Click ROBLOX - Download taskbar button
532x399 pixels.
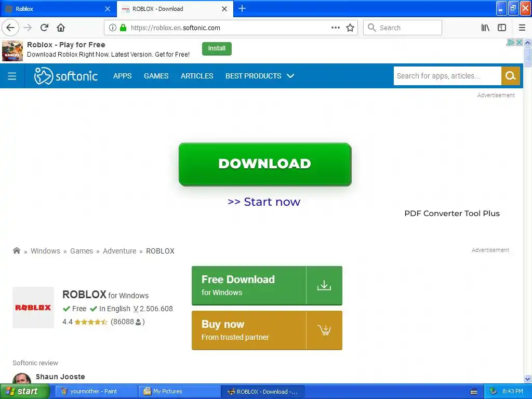point(263,392)
